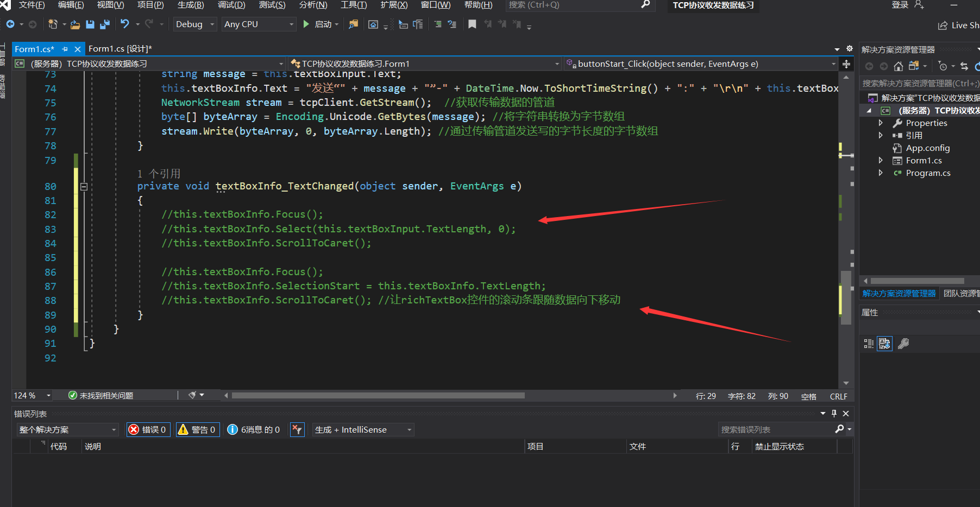Undo the last edit
Image resolution: width=980 pixels, height=507 pixels.
point(125,24)
